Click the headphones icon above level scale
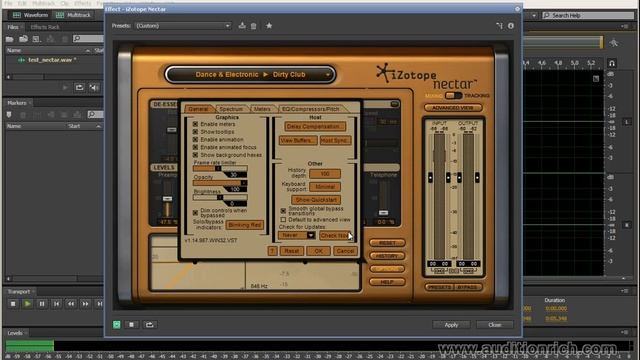Image resolution: width=640 pixels, height=360 pixels. point(611,63)
